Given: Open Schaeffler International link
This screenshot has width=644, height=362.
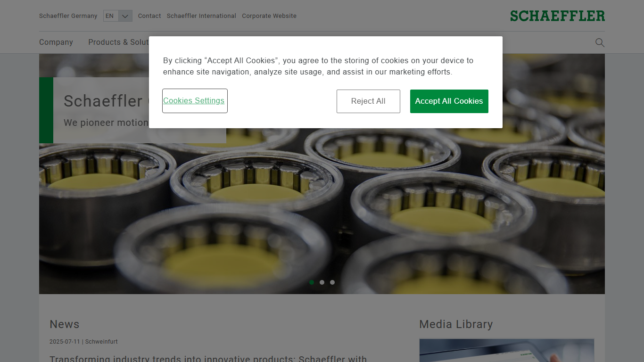Looking at the screenshot, I should 201,16.
